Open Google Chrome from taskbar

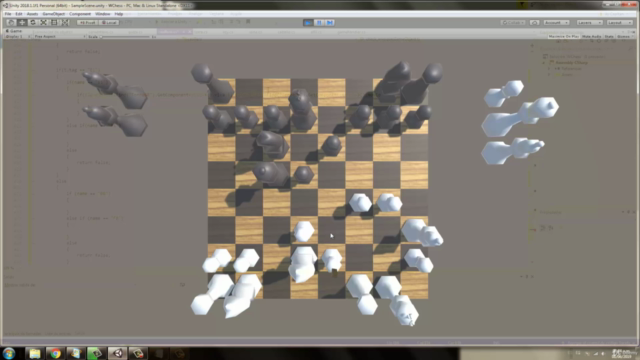pos(56,353)
